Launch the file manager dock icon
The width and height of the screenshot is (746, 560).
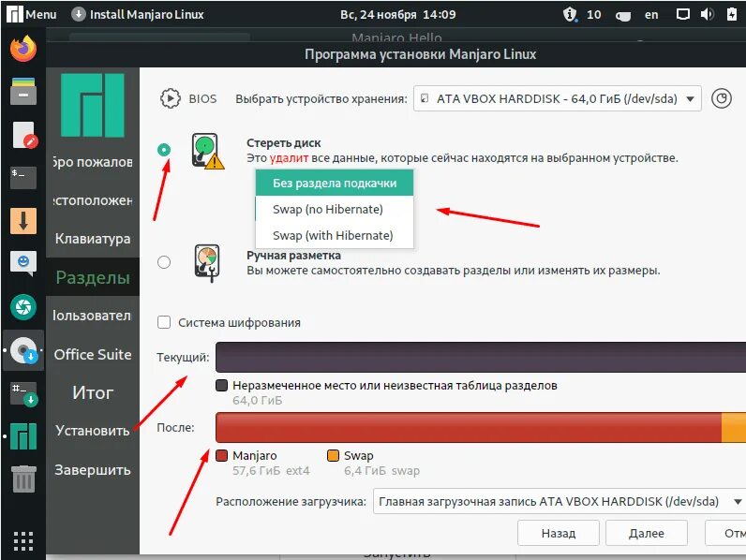(23, 91)
